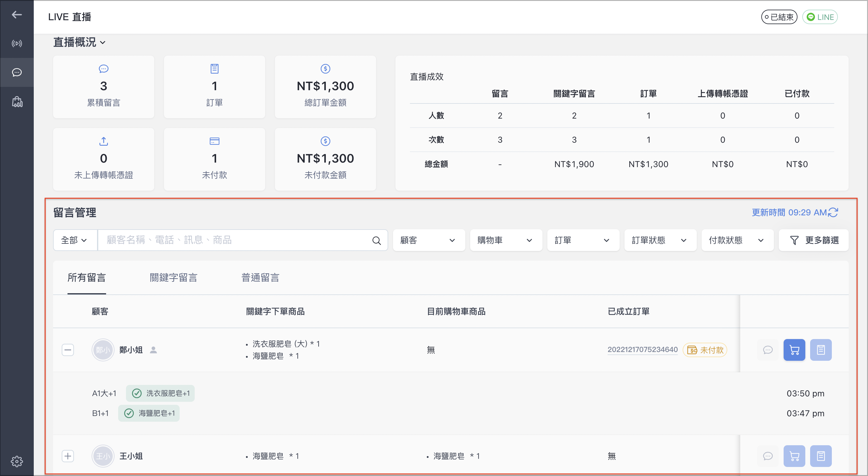Switch to 關鍵字留言 tab

(173, 278)
